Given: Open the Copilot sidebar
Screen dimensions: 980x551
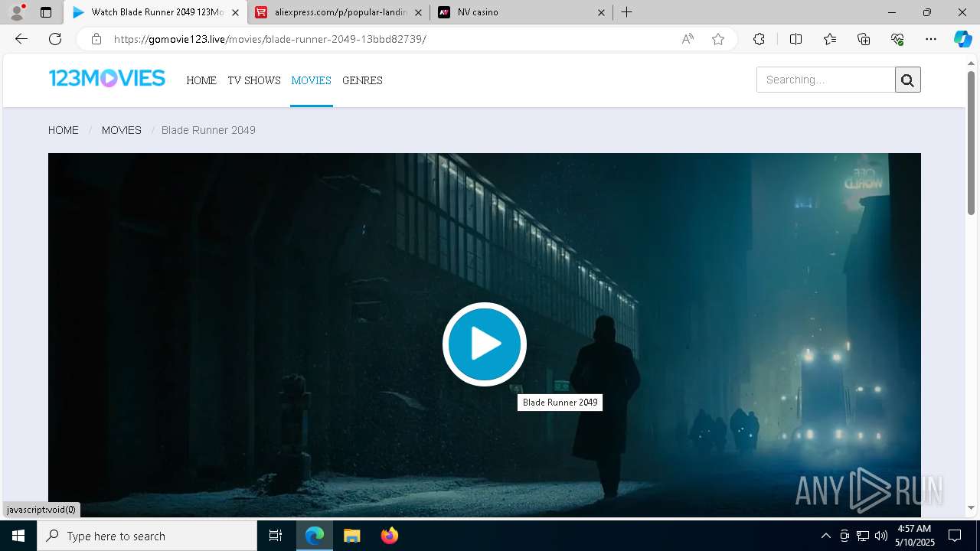Looking at the screenshot, I should [962, 39].
